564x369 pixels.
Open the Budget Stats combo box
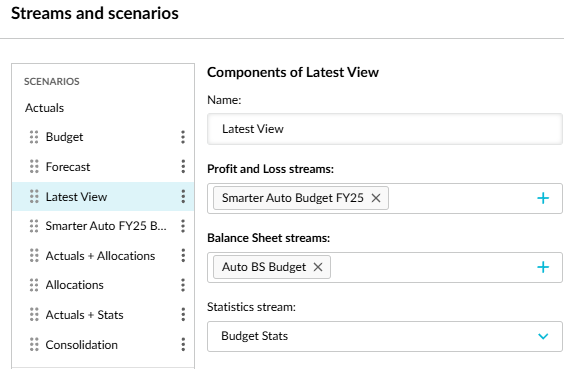click(x=385, y=336)
